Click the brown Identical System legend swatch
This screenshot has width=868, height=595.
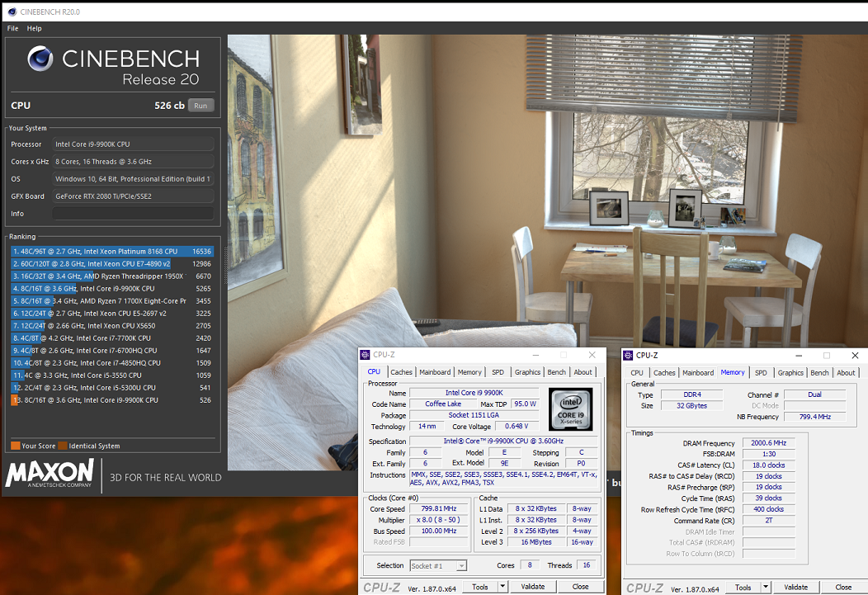[63, 446]
